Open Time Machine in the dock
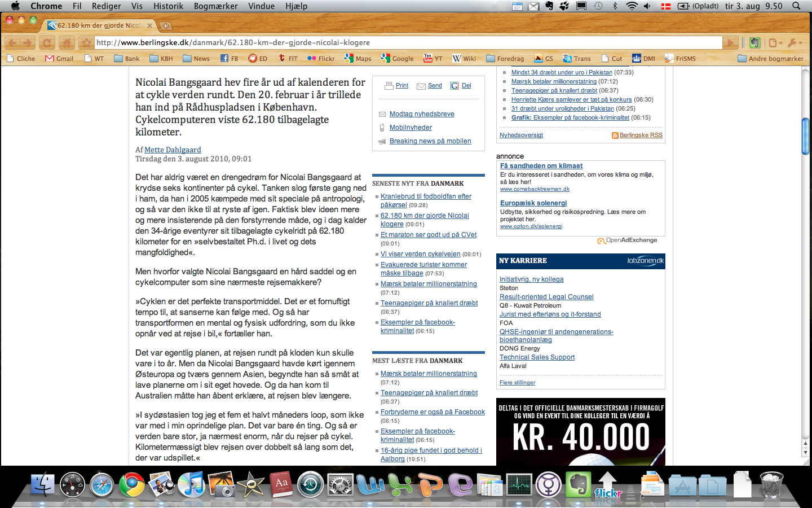 pyautogui.click(x=310, y=484)
